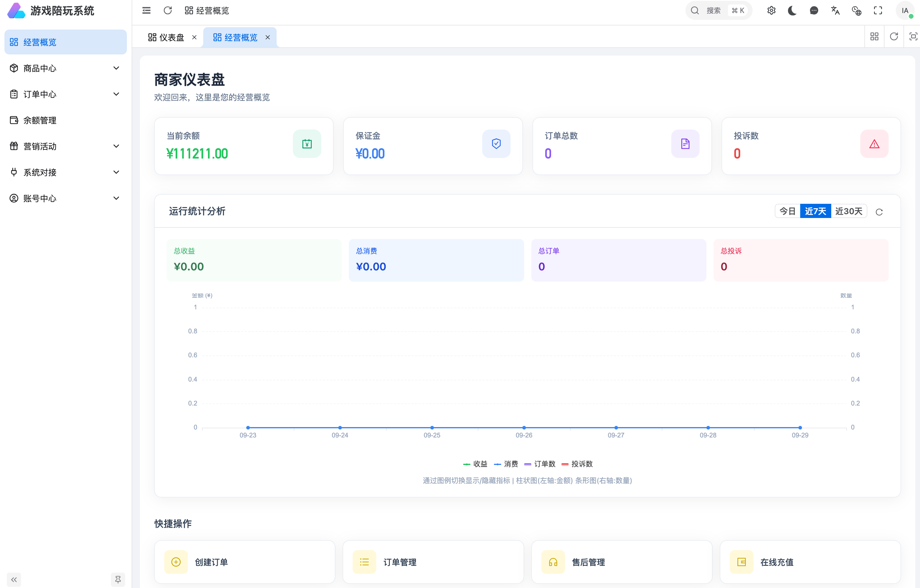Refresh current tab via tab bar icon
Image resolution: width=920 pixels, height=588 pixels.
point(894,36)
